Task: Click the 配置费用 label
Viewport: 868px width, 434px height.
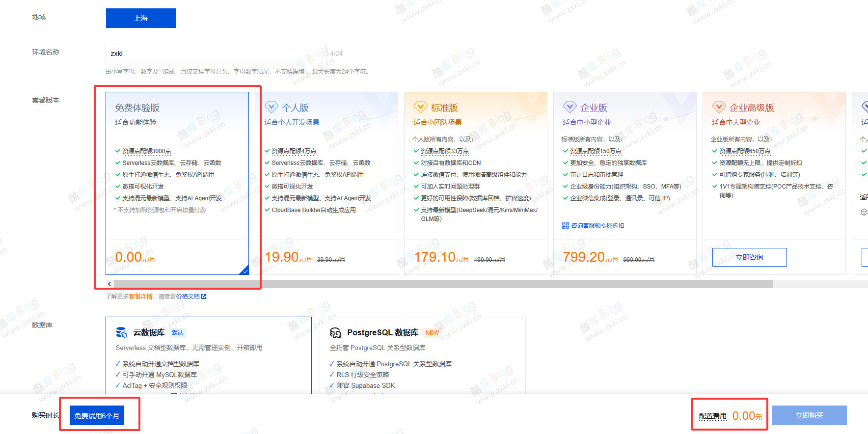Action: point(712,416)
